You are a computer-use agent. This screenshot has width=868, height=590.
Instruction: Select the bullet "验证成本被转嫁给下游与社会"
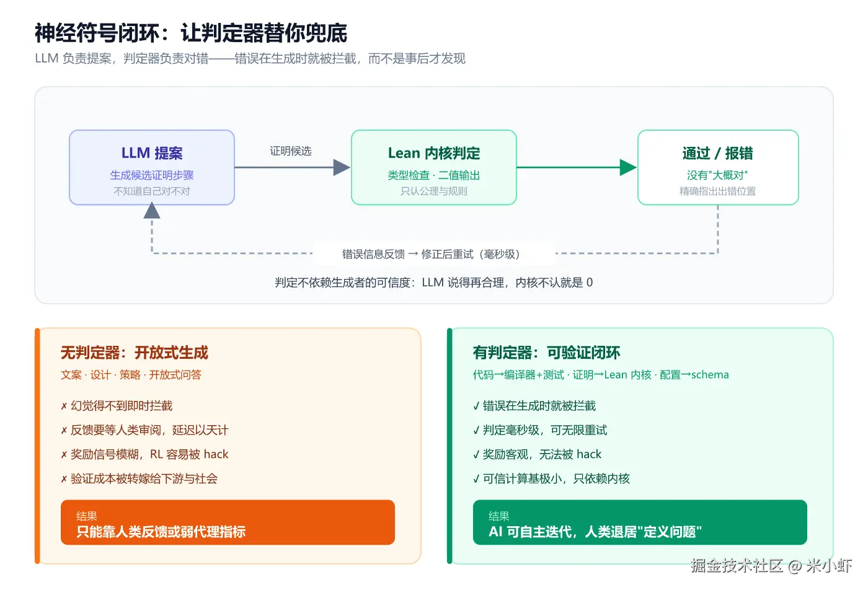(x=139, y=478)
